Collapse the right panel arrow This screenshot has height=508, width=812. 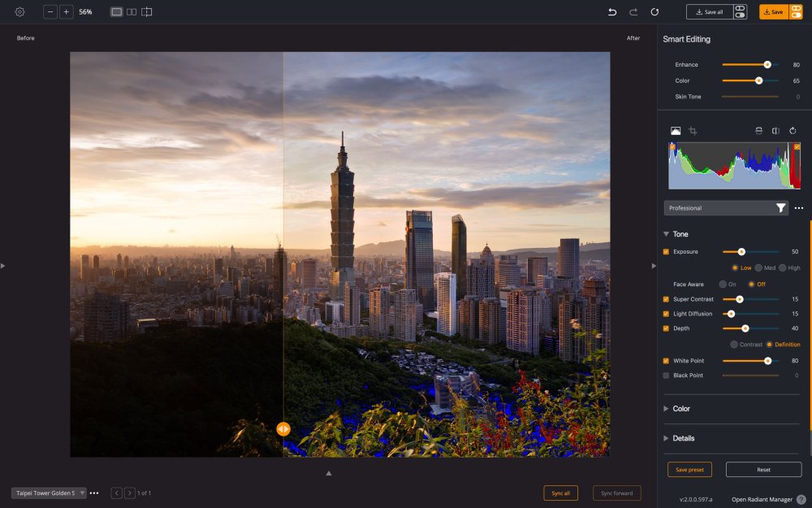tap(654, 266)
